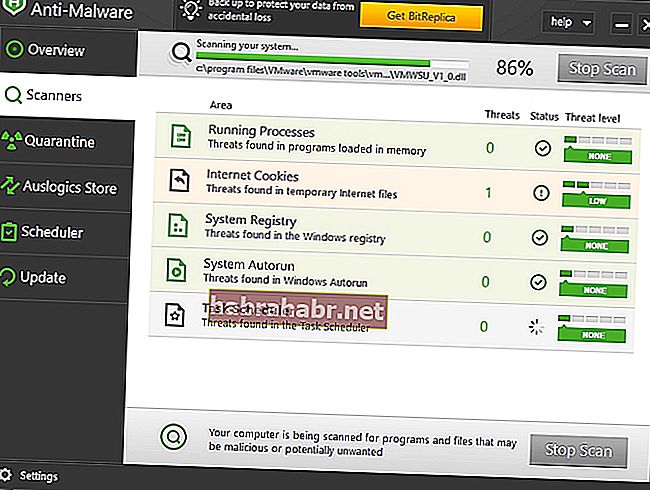This screenshot has height=490, width=650.
Task: Select the Running Processes row title
Action: tap(261, 131)
